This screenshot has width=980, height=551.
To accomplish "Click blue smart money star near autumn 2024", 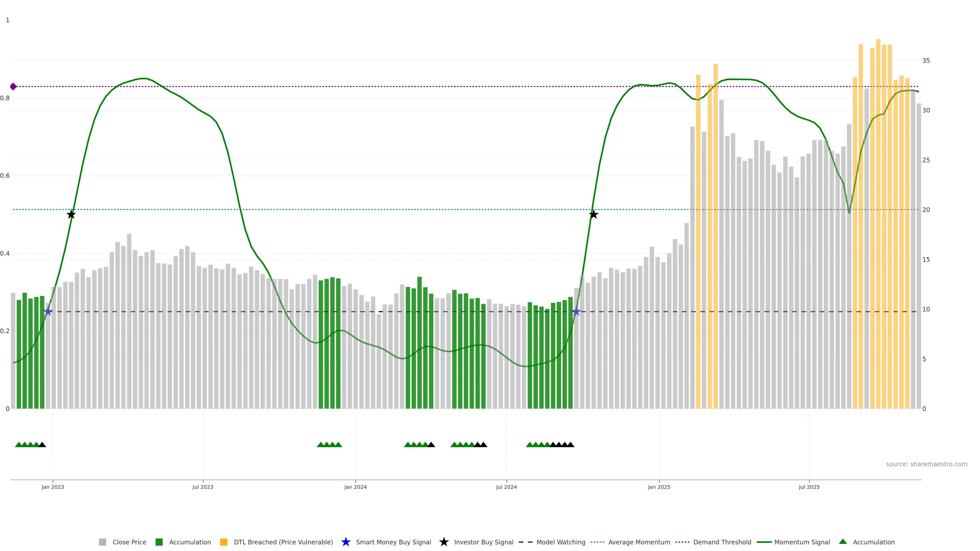I will click(576, 312).
